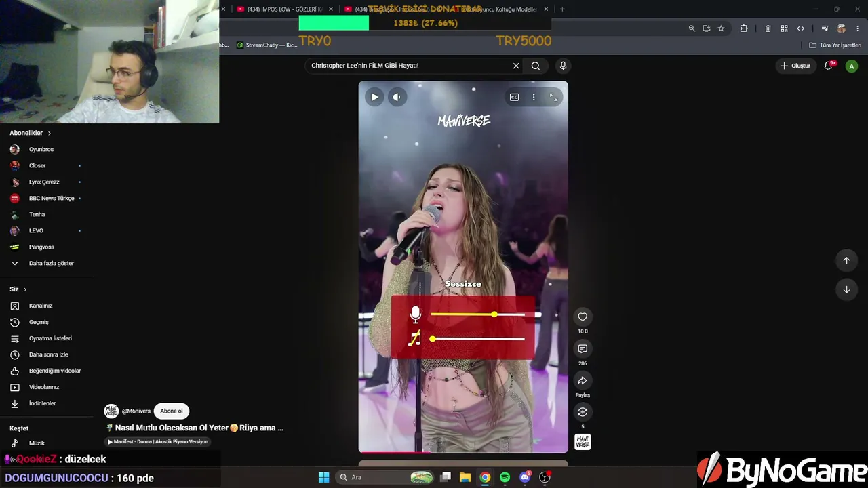This screenshot has width=868, height=488.
Task: Open the Shorts three-dot options menu
Action: coord(534,97)
